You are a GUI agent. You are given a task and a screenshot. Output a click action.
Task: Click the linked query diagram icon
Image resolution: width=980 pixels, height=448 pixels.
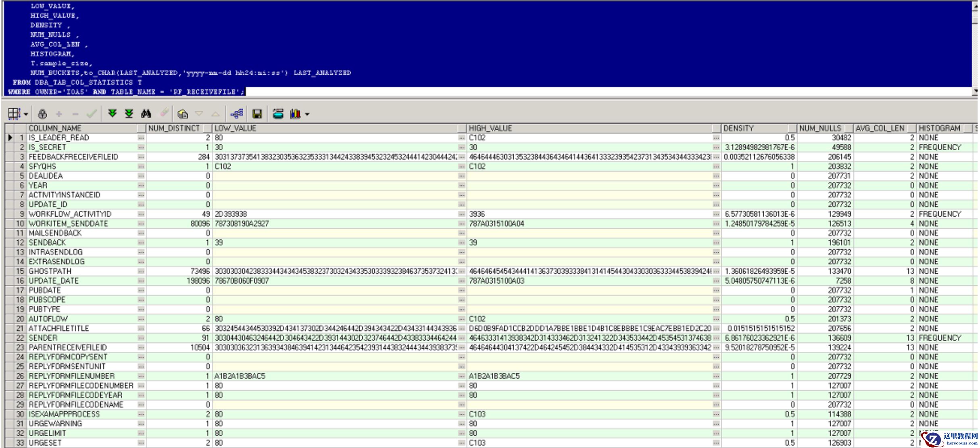coord(237,114)
